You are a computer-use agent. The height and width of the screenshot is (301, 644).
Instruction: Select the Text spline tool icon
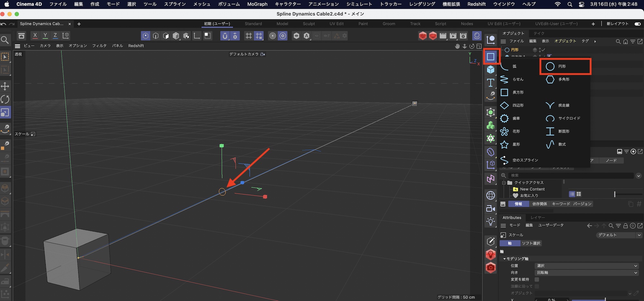[490, 83]
